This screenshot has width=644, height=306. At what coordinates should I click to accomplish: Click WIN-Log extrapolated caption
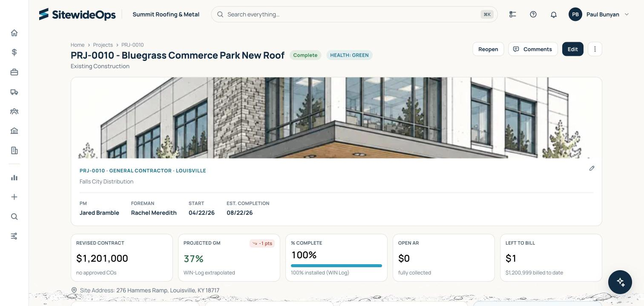pyautogui.click(x=209, y=273)
